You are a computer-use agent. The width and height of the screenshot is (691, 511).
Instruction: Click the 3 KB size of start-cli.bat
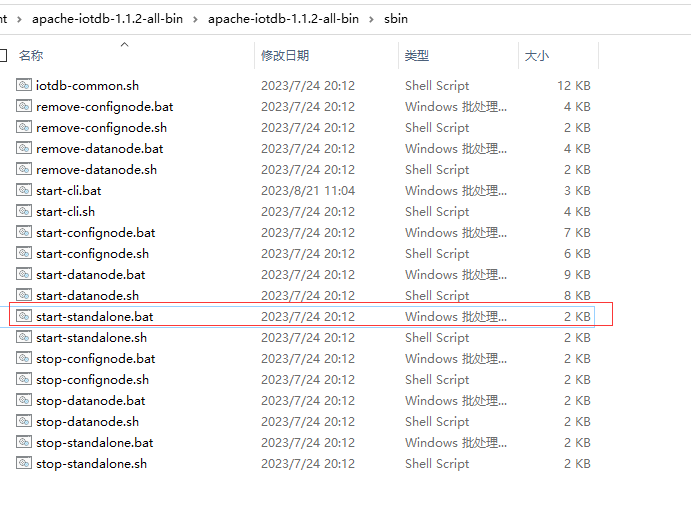point(577,191)
